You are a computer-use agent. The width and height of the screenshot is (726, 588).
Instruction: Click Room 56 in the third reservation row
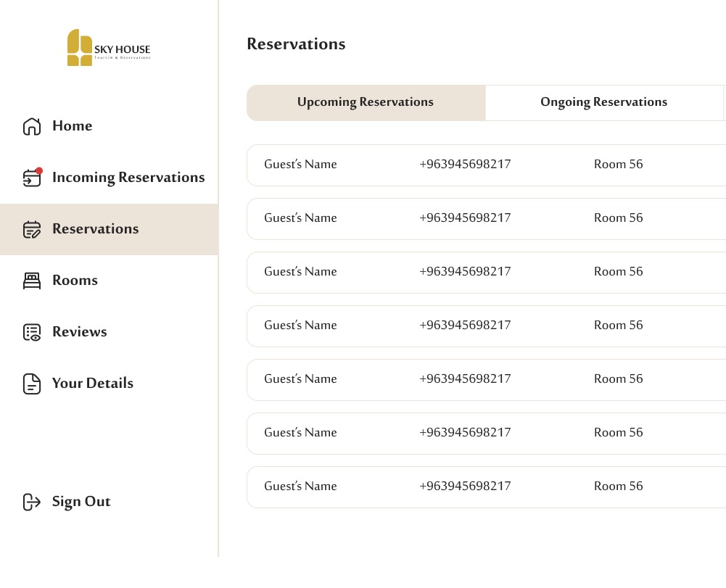618,272
